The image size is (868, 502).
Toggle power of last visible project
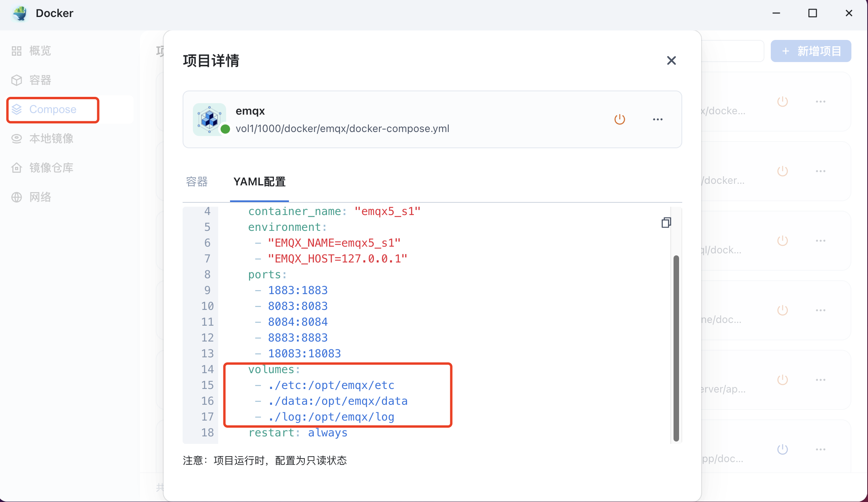pyautogui.click(x=783, y=449)
